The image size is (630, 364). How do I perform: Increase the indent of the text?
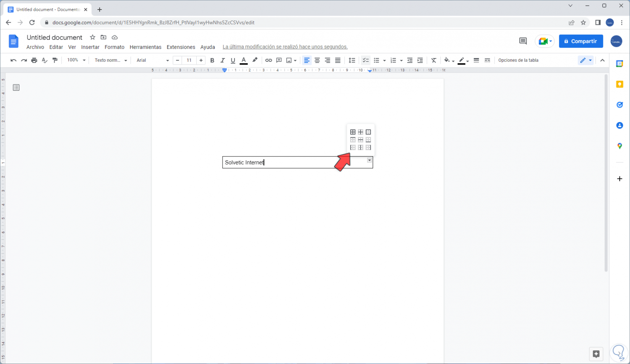pos(420,60)
